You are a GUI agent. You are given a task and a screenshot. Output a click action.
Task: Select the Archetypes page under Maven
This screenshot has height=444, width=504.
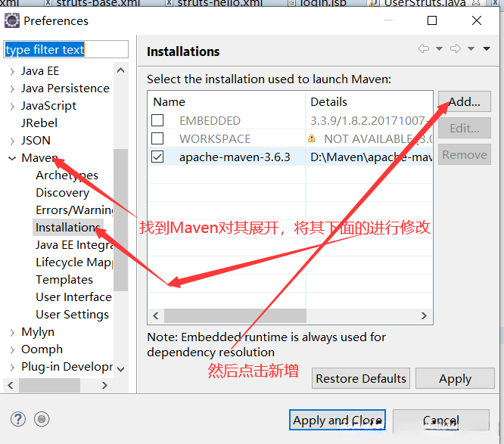67,175
